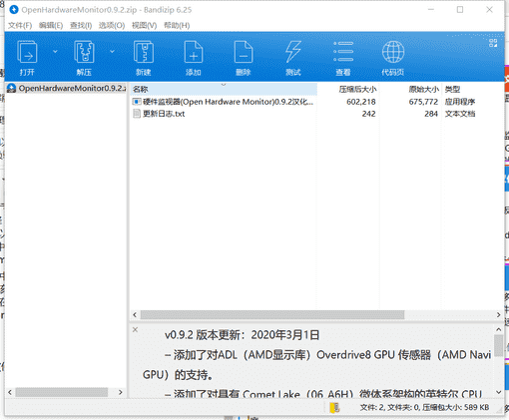The width and height of the screenshot is (509, 420).
Task: Click the text file icon beside 更新日志.txt
Action: [x=137, y=114]
